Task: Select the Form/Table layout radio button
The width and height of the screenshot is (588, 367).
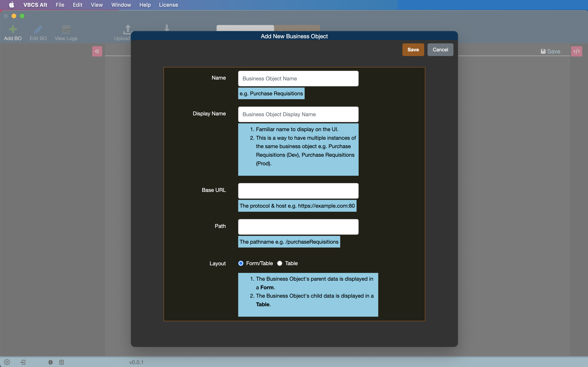Action: tap(241, 263)
